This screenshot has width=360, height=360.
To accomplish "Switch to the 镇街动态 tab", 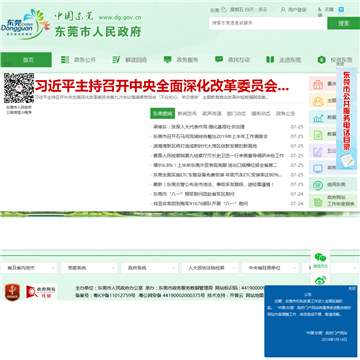I will pos(261,114).
